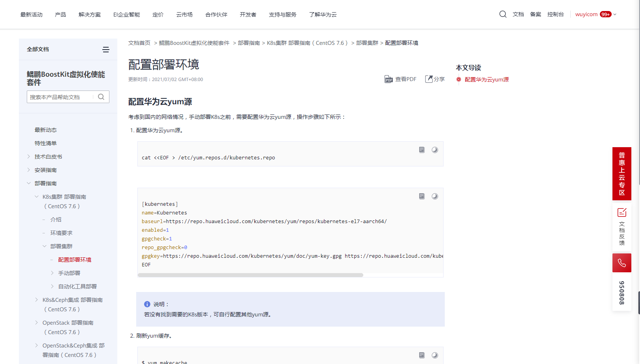Viewport: 640px width, 364px height.
Task: Jump to 配置华为云yum源 in 本文导读
Action: tap(486, 79)
